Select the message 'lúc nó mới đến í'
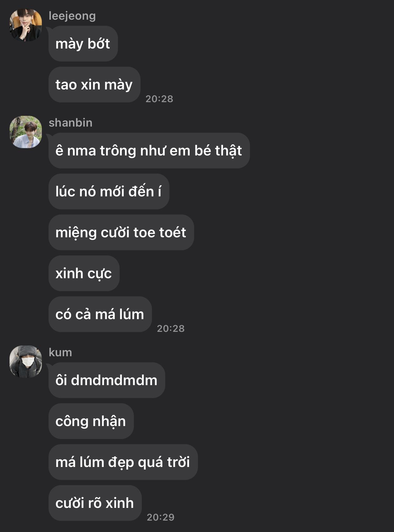Viewport: 394px width, 532px height. point(109,192)
